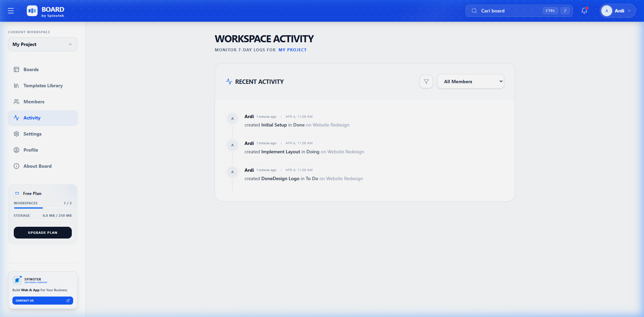The height and width of the screenshot is (317, 644).
Task: Click the Board by Spinotek logo
Action: pos(46,11)
